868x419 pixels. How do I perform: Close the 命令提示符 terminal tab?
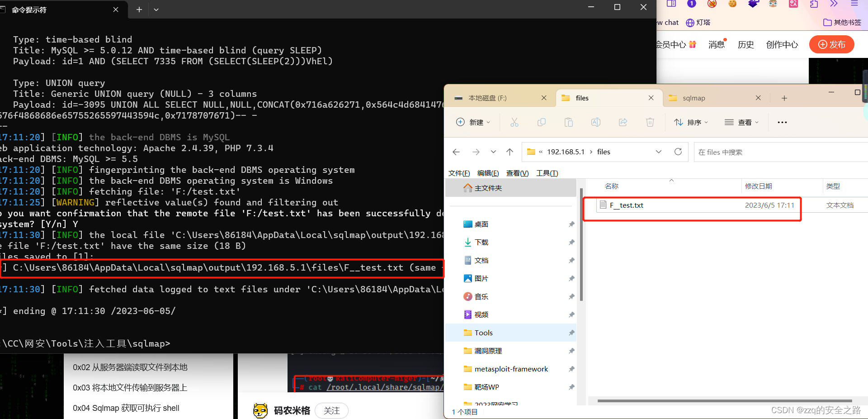pos(116,10)
